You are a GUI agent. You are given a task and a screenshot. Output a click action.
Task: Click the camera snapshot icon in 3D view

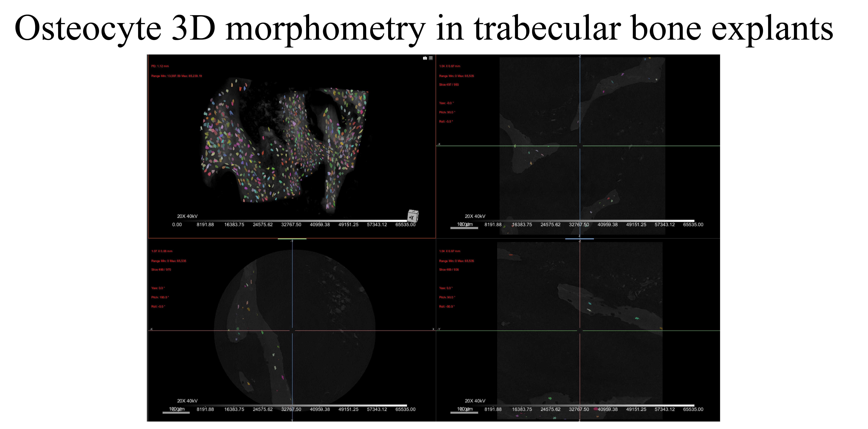pyautogui.click(x=425, y=58)
